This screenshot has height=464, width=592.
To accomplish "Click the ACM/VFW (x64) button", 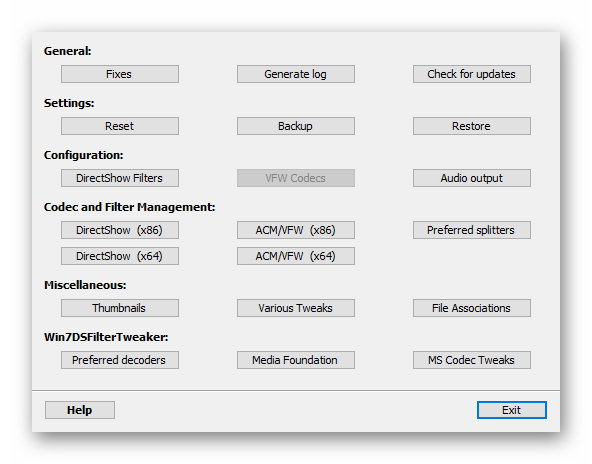I will (x=296, y=256).
